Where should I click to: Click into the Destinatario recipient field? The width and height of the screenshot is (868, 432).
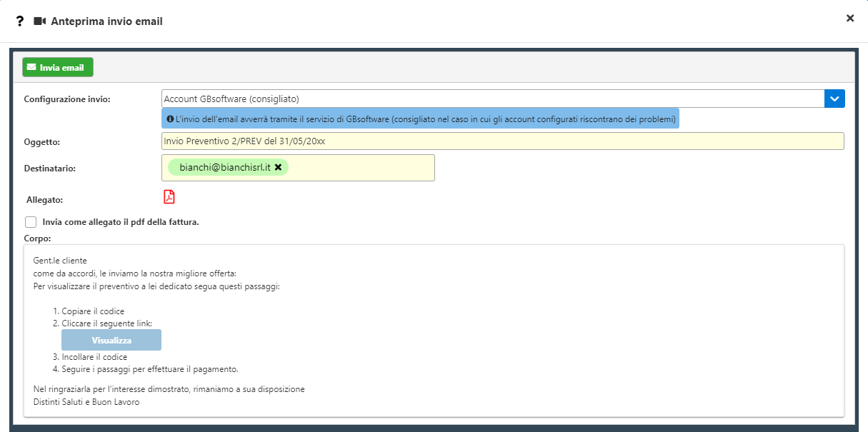click(x=298, y=168)
